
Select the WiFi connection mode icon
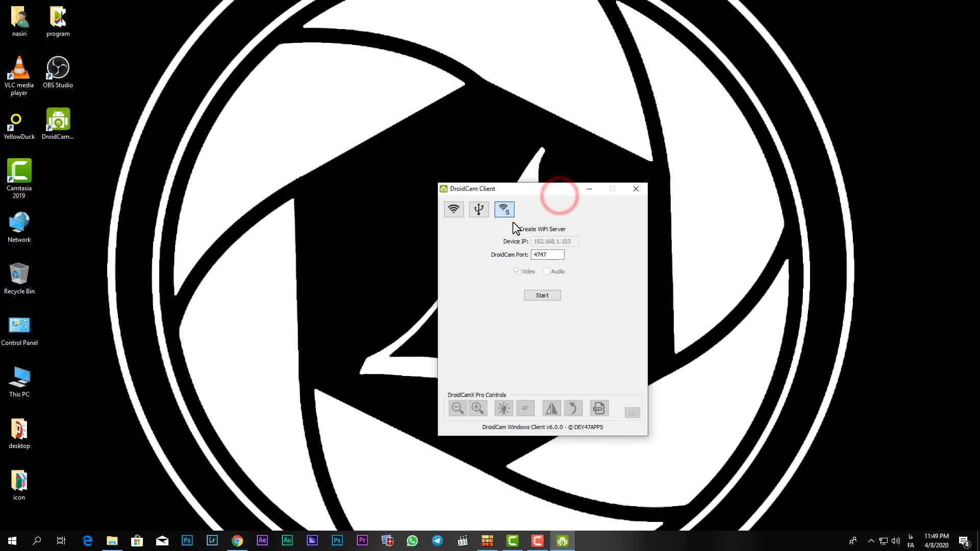(453, 209)
